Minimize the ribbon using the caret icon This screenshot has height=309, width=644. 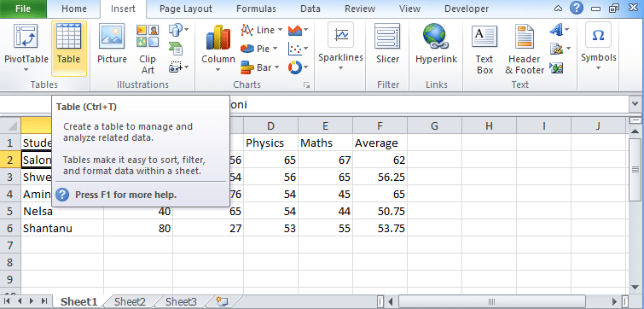[558, 9]
